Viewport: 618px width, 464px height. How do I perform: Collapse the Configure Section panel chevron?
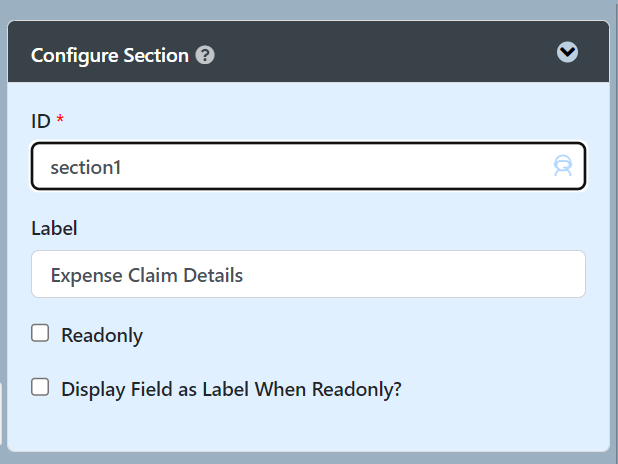[x=567, y=52]
